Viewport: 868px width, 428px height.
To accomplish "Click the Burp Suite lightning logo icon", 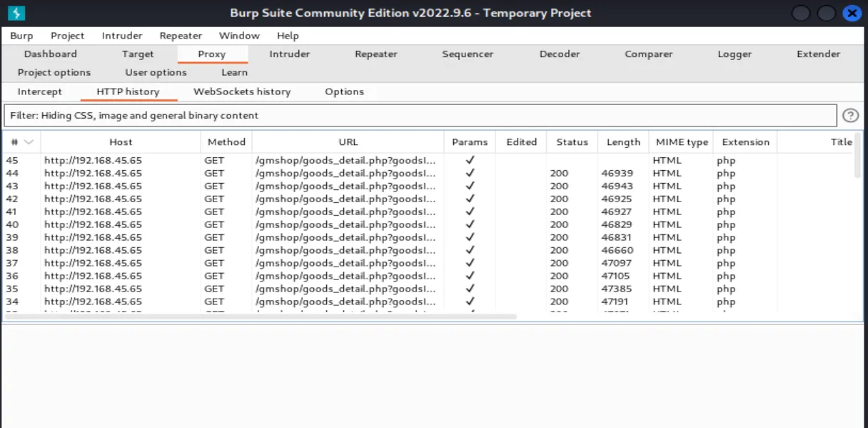I will tap(17, 13).
